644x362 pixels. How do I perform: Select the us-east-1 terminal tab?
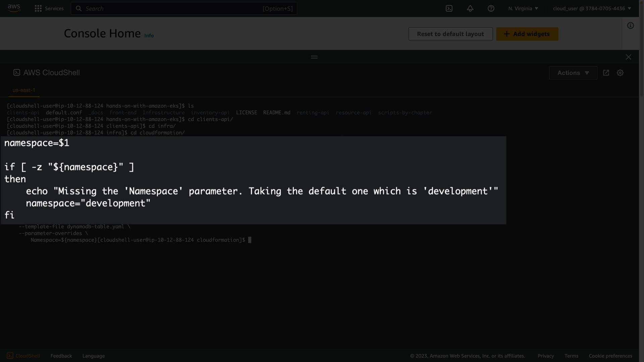(24, 90)
